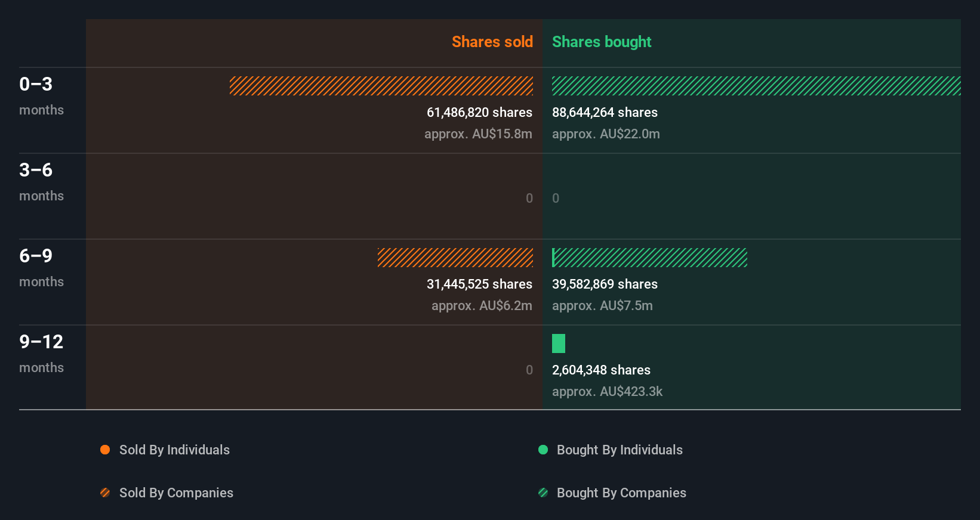980x520 pixels.
Task: Click the Shares bought column header
Action: click(x=602, y=42)
